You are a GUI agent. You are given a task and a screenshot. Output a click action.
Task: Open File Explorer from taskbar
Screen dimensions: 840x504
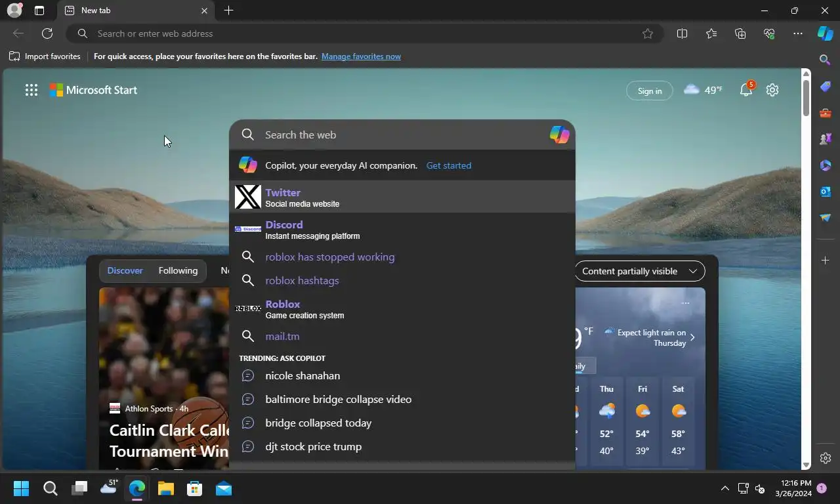(x=165, y=488)
